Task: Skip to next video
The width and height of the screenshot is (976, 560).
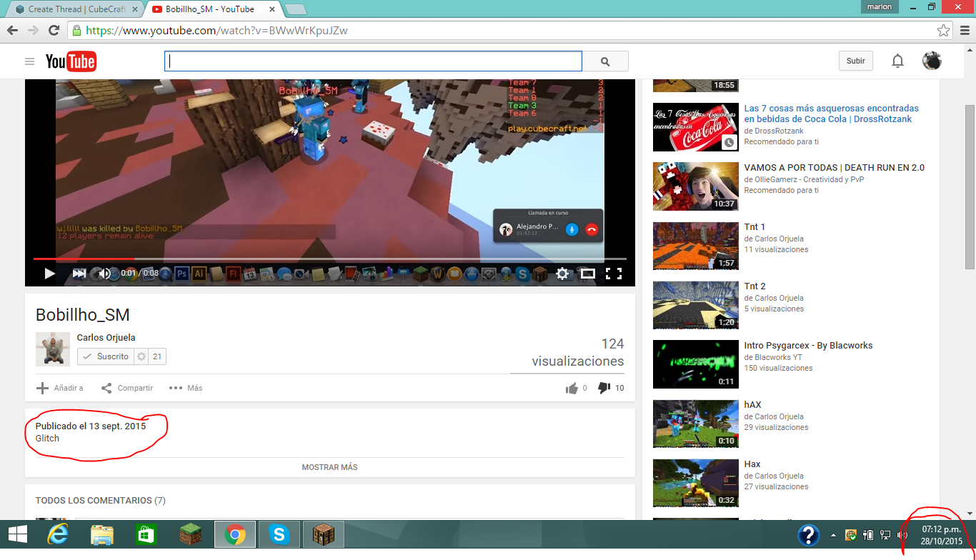Action: pos(79,273)
